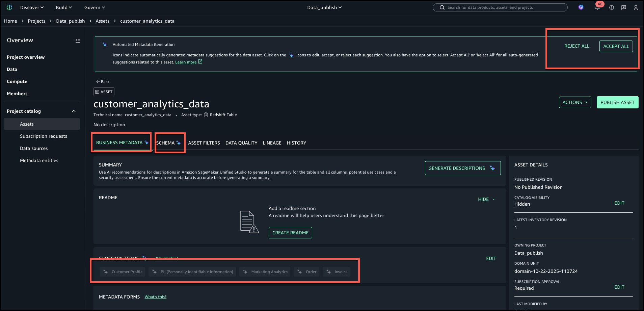This screenshot has height=311, width=644.
Task: Click the help question mark icon
Action: click(611, 7)
